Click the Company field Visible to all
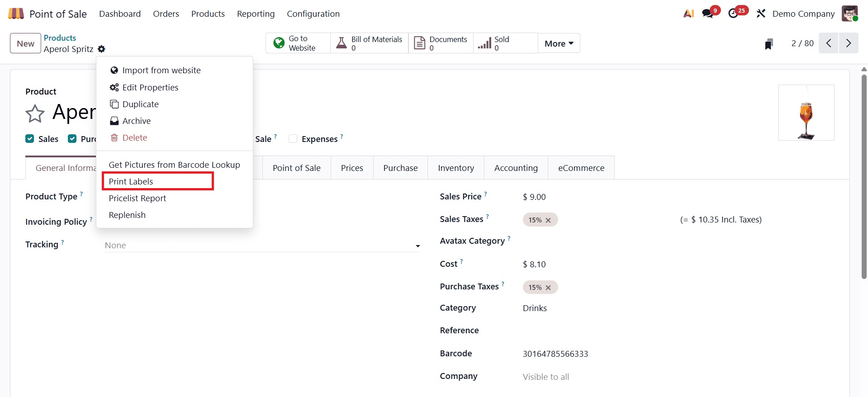Screen dimensions: 868x397 [x=546, y=377]
